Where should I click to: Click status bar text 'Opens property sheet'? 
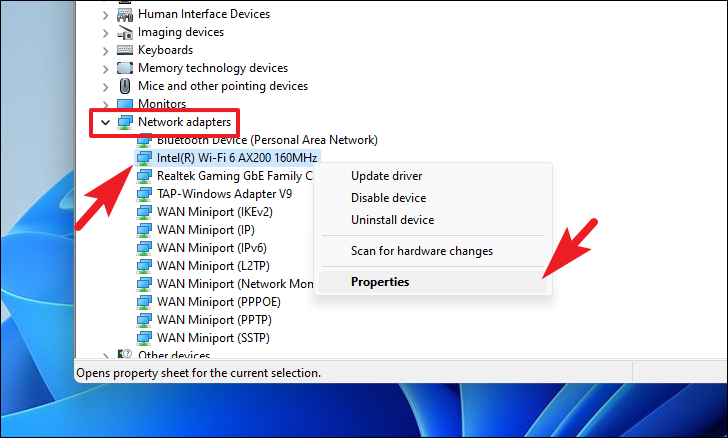[198, 373]
